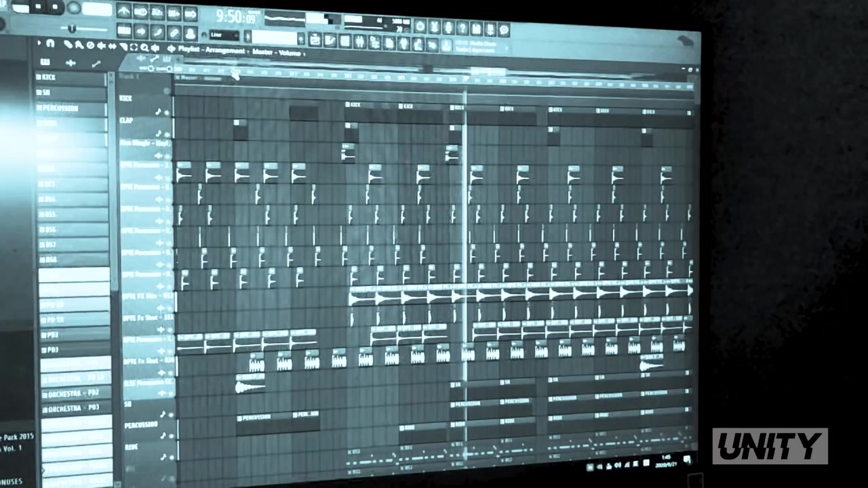Expand the Volume selector in Playlist title
The height and width of the screenshot is (488, 868).
pos(304,54)
